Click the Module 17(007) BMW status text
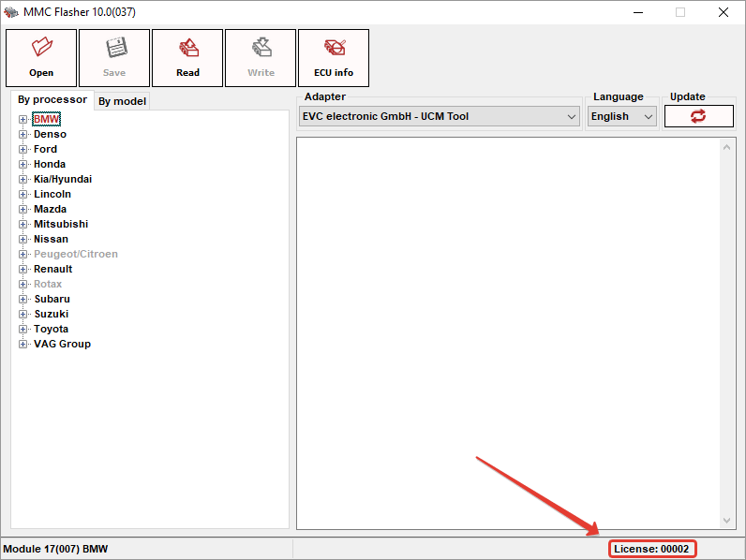 tap(55, 549)
